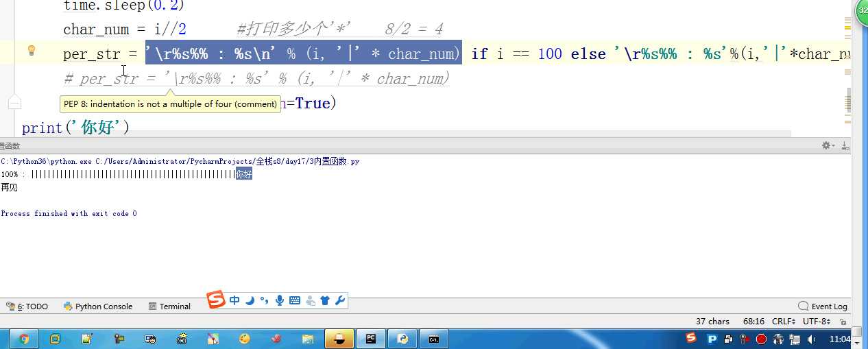This screenshot has height=349, width=868.
Task: Click the yellow intention lightbulb in the gutter
Action: point(31,51)
